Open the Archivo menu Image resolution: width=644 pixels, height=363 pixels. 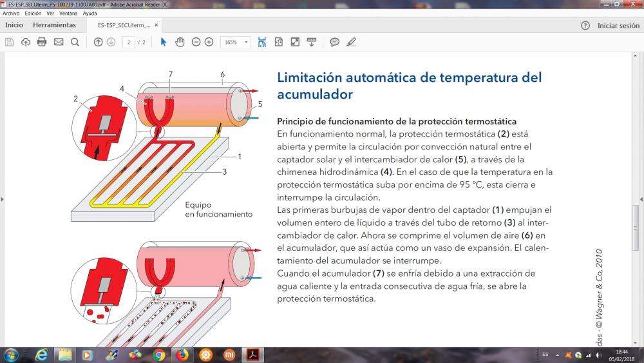(11, 13)
